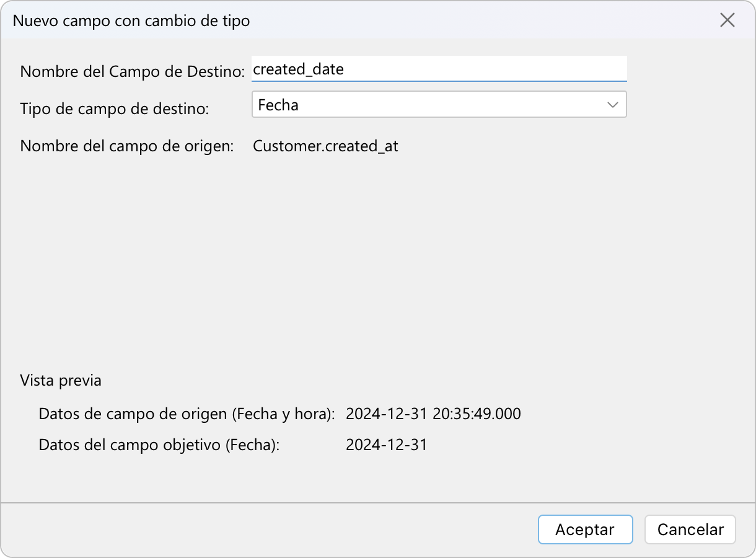Close the dialog with the X icon

pos(727,20)
